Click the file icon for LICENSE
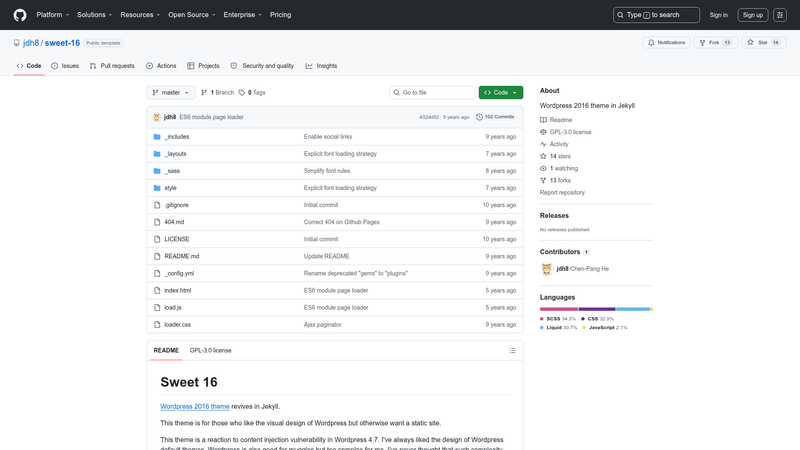Viewport: 800px width, 450px height. click(x=157, y=239)
